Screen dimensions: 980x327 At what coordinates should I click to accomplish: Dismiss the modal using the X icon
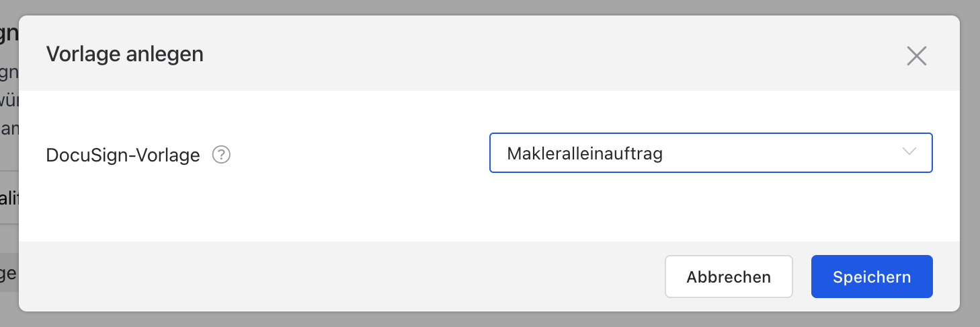(916, 56)
